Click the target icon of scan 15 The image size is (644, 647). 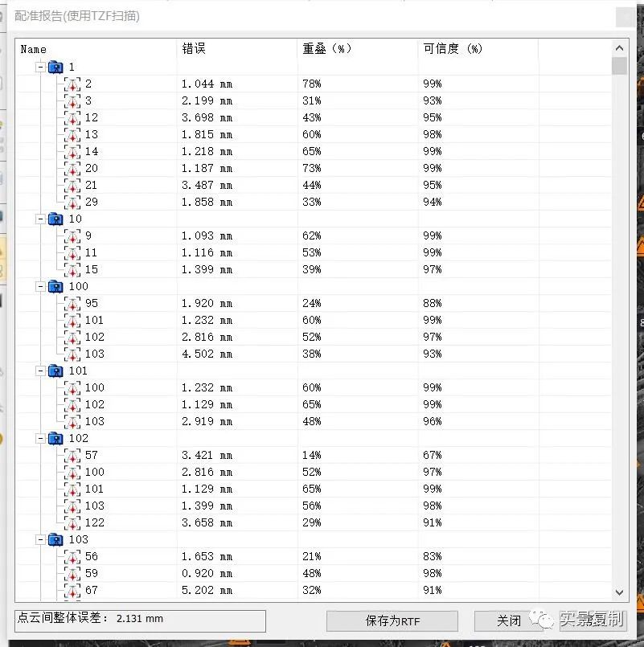(72, 270)
